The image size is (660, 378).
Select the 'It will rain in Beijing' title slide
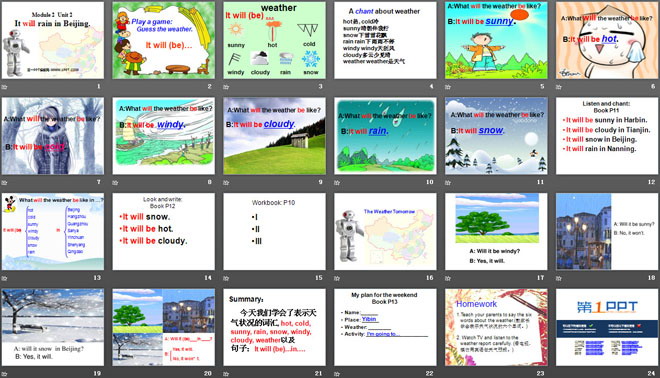tap(53, 40)
